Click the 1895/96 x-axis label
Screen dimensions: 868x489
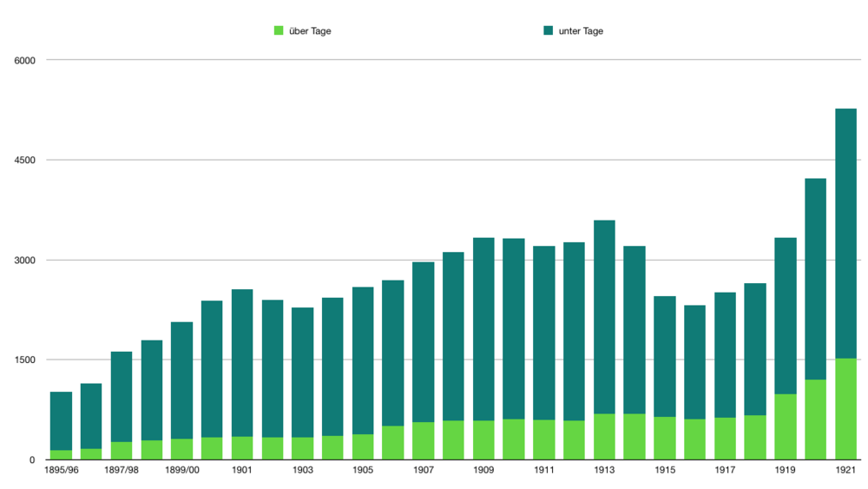(x=61, y=470)
